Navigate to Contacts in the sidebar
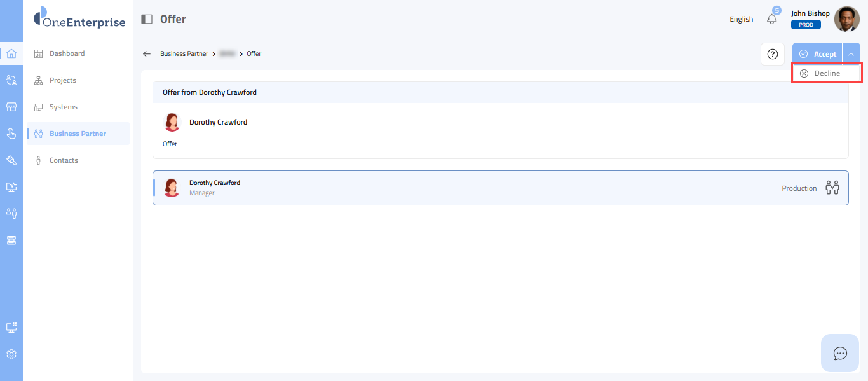The image size is (868, 381). click(x=64, y=160)
